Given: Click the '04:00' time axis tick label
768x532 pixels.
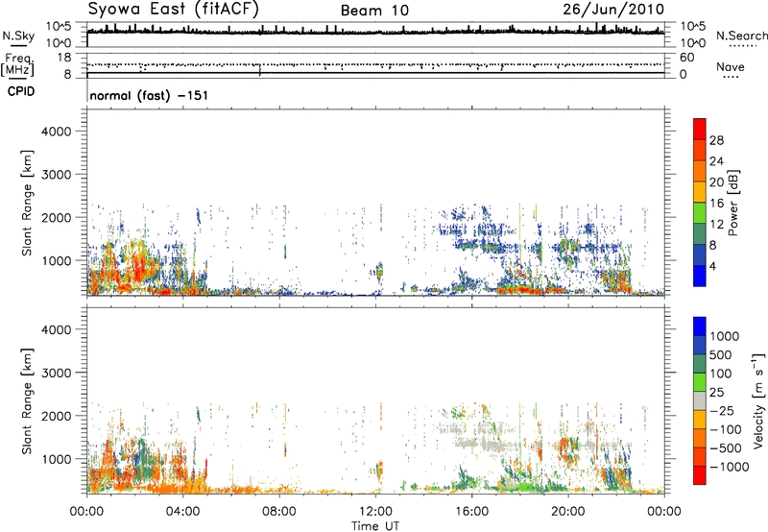Looking at the screenshot, I should tap(182, 512).
